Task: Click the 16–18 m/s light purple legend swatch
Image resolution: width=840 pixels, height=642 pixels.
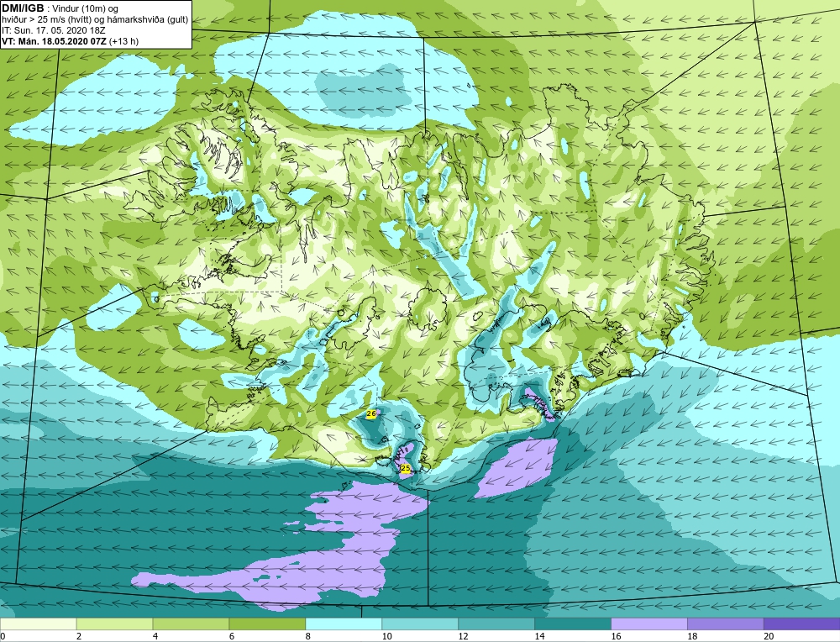Action: [x=649, y=624]
